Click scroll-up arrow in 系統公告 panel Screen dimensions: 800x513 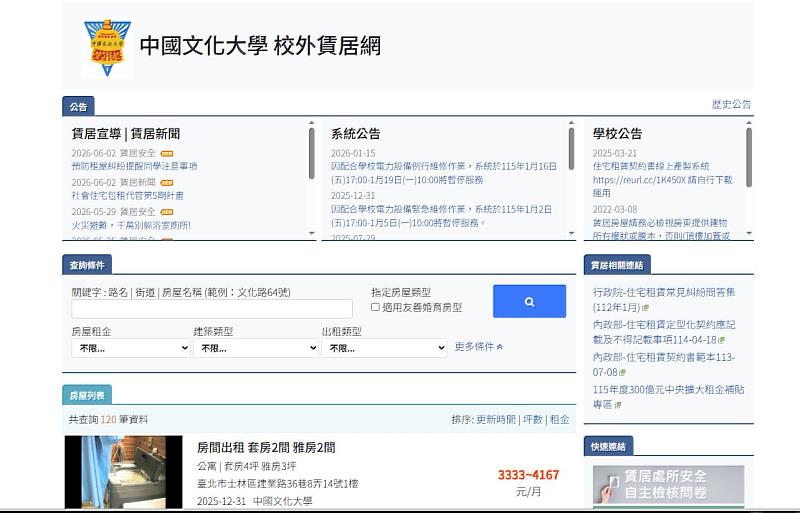click(571, 123)
